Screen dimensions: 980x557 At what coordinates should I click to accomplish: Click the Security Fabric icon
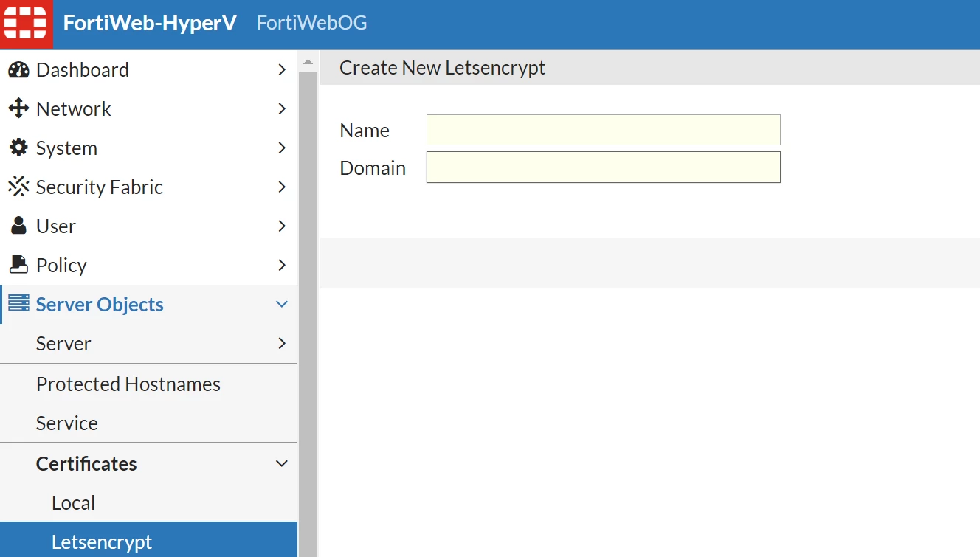(x=18, y=187)
